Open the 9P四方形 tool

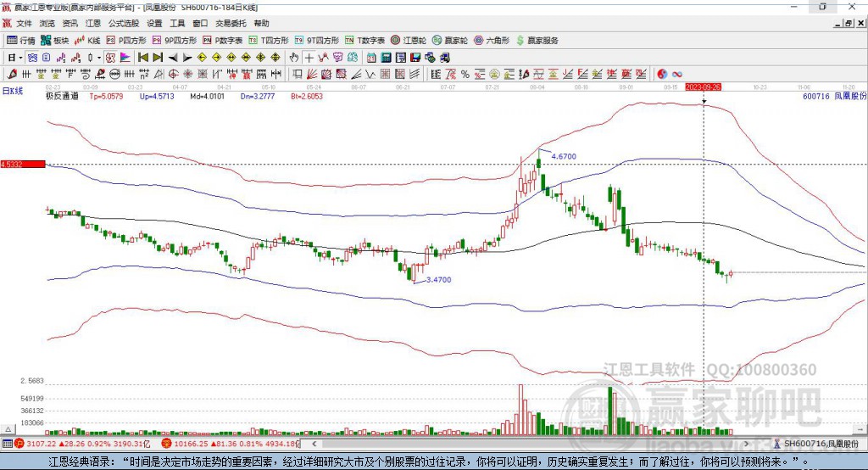[x=175, y=41]
